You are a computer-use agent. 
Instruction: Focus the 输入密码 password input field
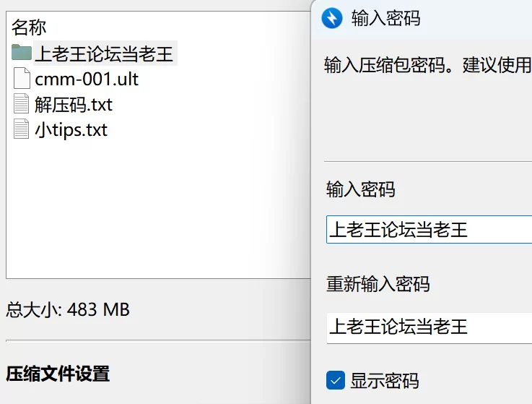(x=429, y=229)
